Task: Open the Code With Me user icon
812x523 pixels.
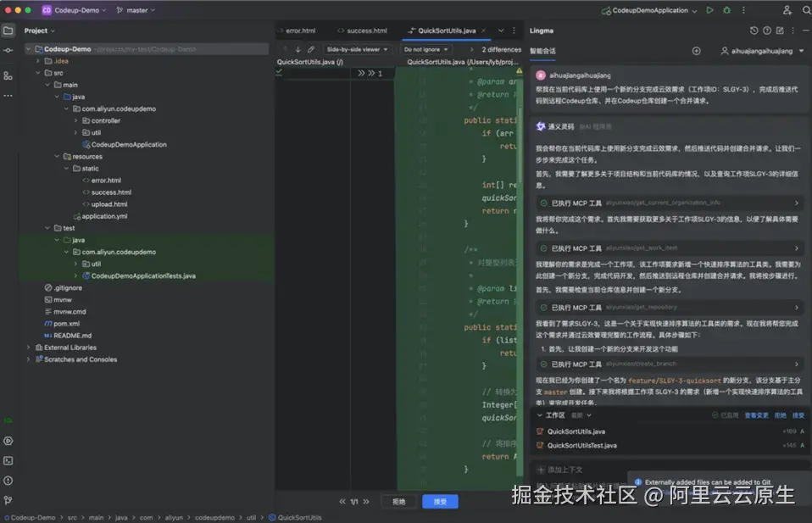Action: (787, 10)
